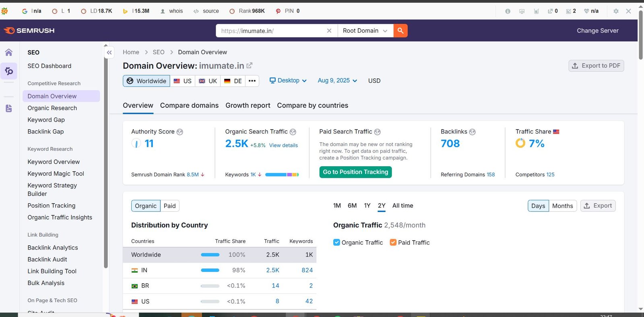644x317 pixels.
Task: Toggle the Organic Traffic checkbox
Action: coord(336,242)
